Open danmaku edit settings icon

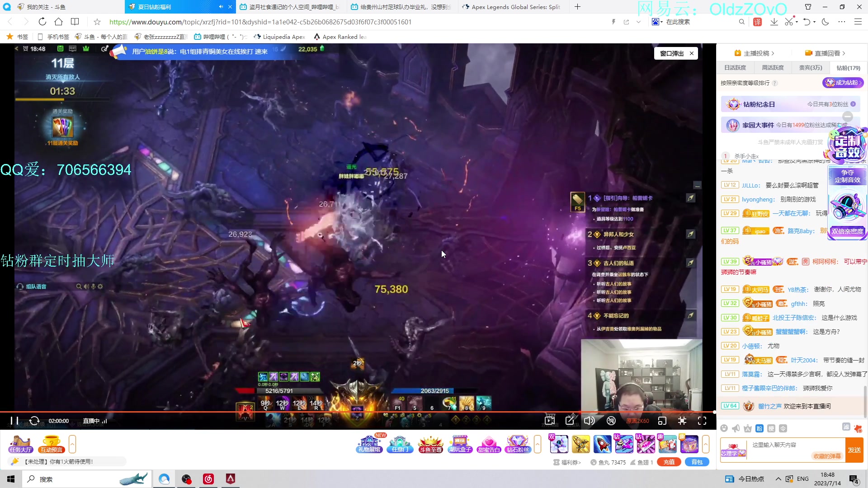click(570, 421)
